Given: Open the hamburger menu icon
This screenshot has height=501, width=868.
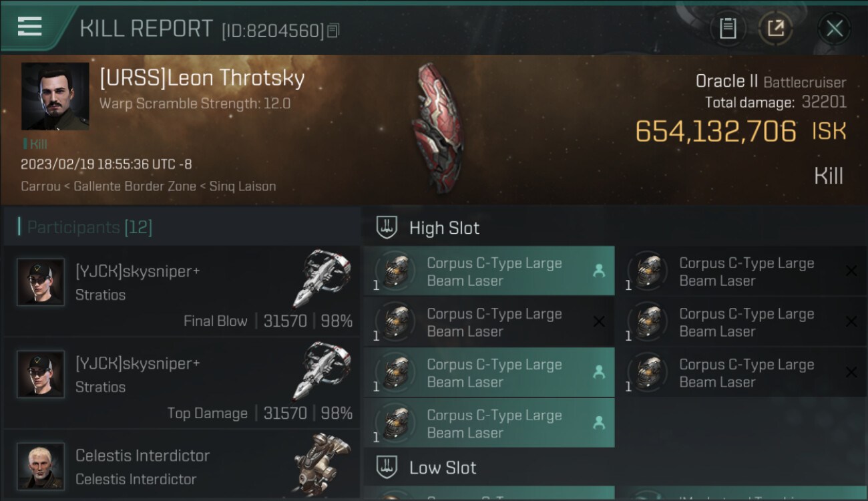Looking at the screenshot, I should (x=30, y=27).
